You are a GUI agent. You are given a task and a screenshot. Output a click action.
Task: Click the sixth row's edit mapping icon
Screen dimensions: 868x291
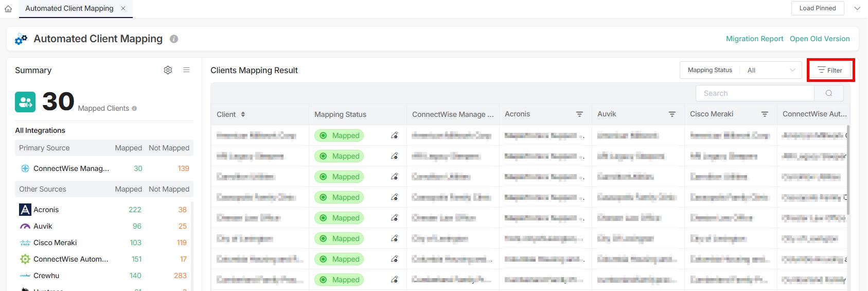click(x=394, y=238)
